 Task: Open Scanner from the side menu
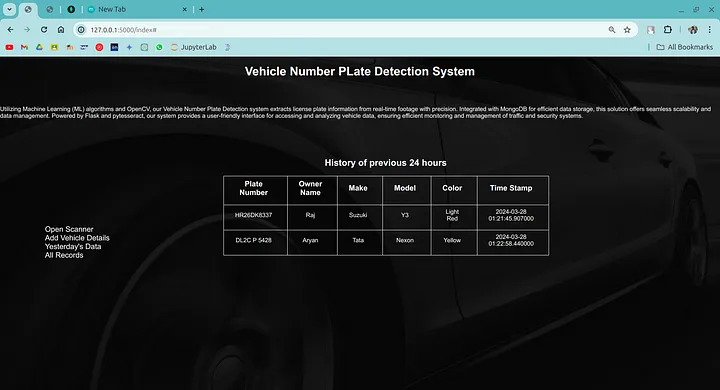(69, 229)
